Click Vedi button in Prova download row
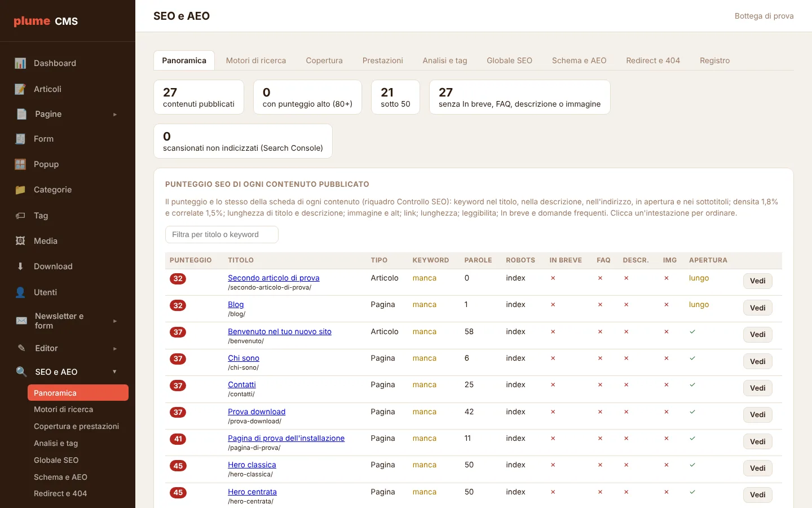This screenshot has width=812, height=508. coord(758,415)
